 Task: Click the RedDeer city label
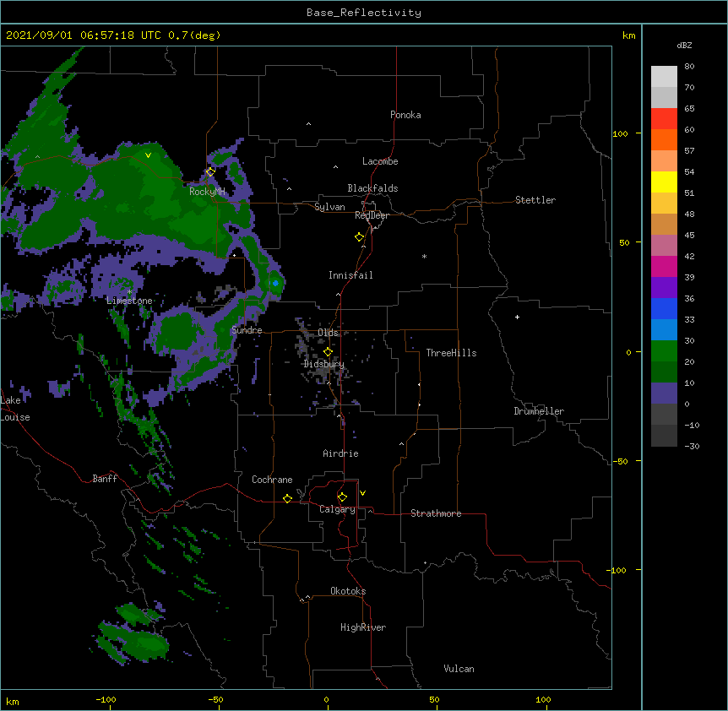pos(372,215)
